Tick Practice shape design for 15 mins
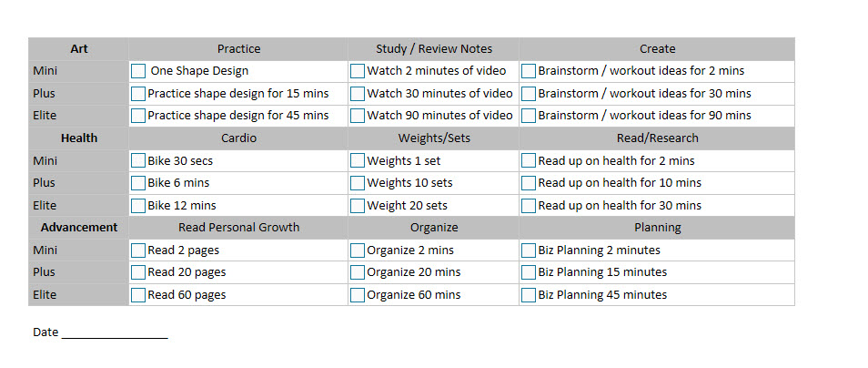The width and height of the screenshot is (868, 368). pyautogui.click(x=138, y=93)
